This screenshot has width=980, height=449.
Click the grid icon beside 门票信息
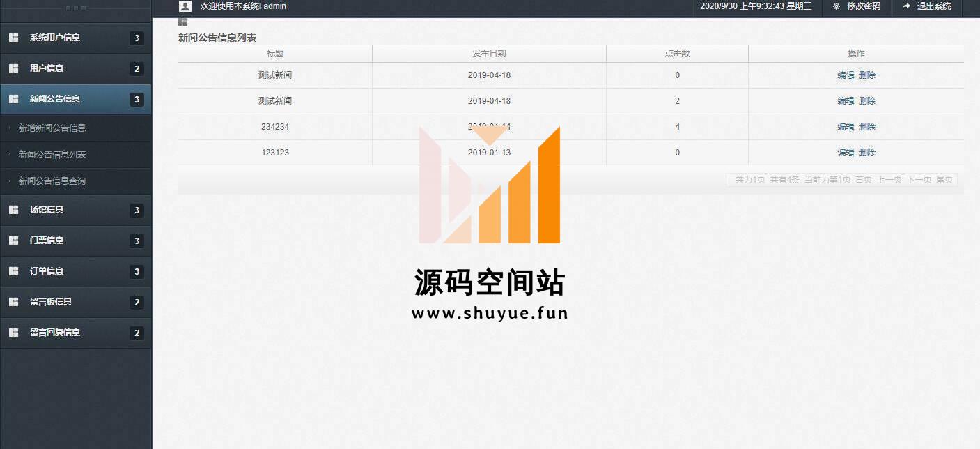pos(13,240)
